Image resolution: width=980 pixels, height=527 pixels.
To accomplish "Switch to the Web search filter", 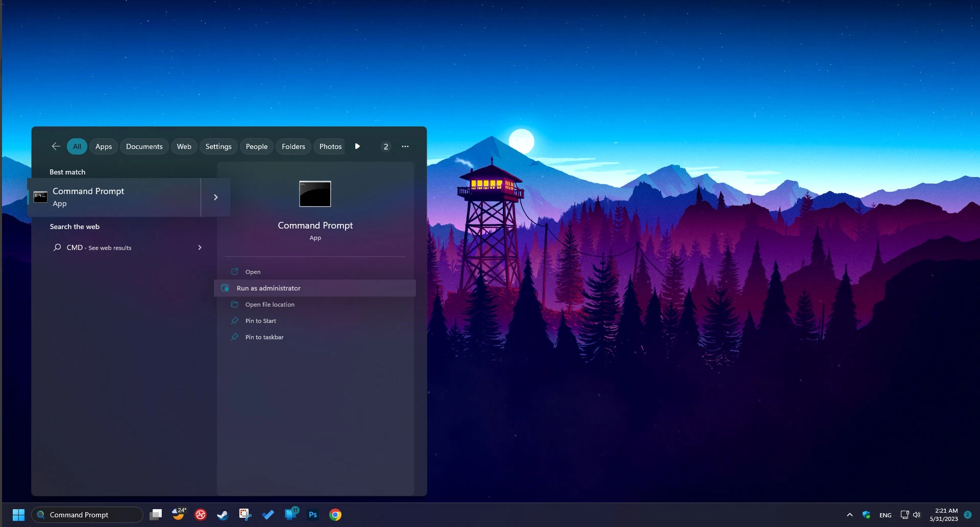I will pyautogui.click(x=184, y=146).
